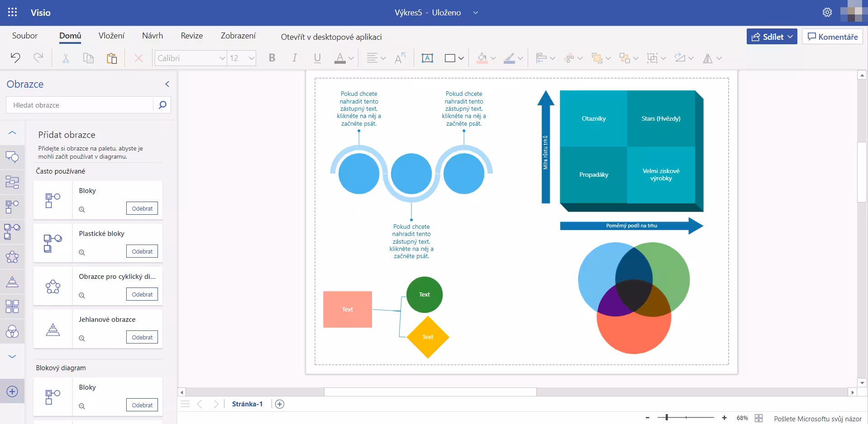The width and height of the screenshot is (868, 424).
Task: Toggle bold formatting
Action: click(272, 58)
